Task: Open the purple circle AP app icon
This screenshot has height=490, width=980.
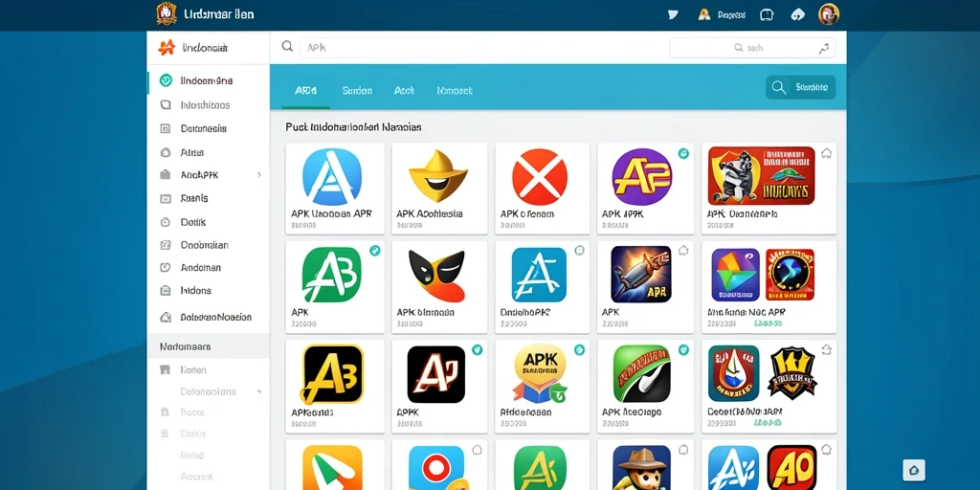Action: [x=642, y=177]
